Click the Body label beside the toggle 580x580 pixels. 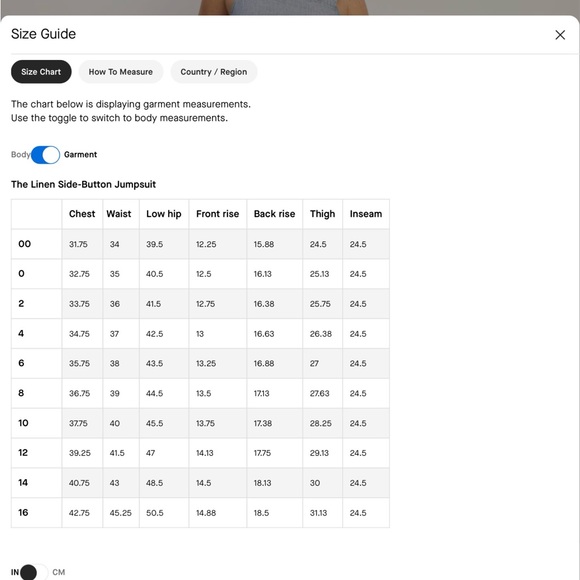click(x=21, y=155)
